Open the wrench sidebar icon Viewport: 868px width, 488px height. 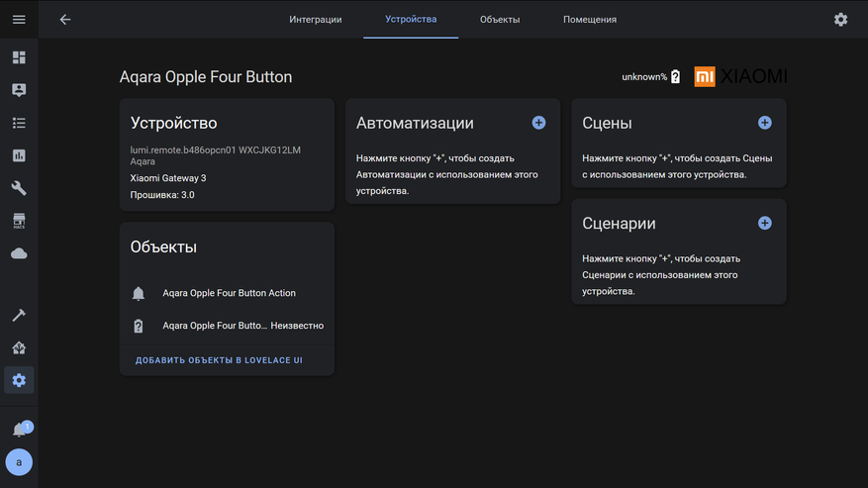pos(19,188)
